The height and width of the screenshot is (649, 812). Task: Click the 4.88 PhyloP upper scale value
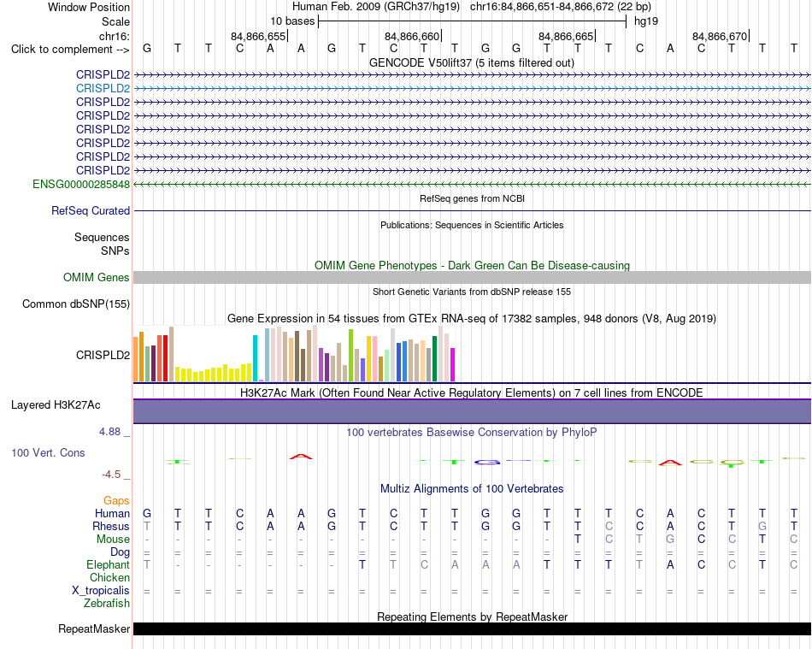(x=109, y=432)
